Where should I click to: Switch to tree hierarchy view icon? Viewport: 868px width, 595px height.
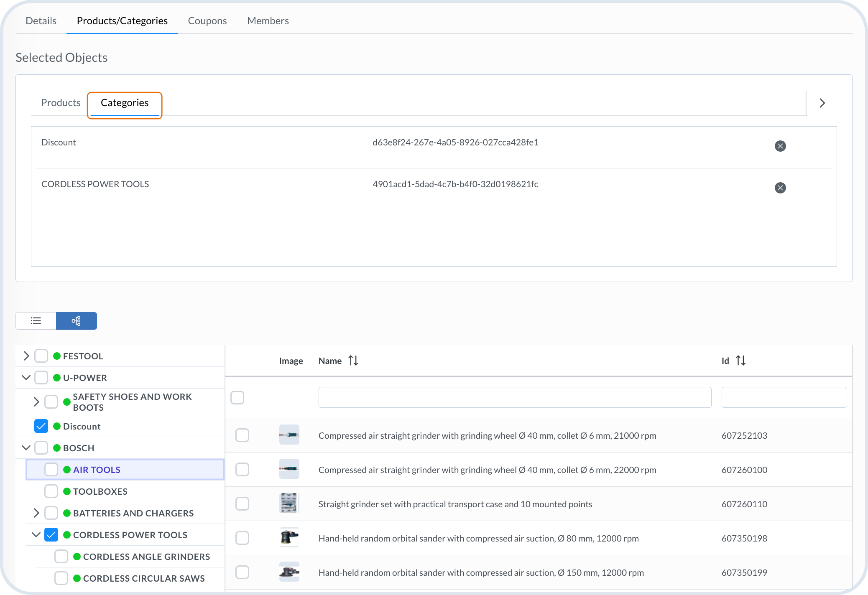click(x=76, y=321)
